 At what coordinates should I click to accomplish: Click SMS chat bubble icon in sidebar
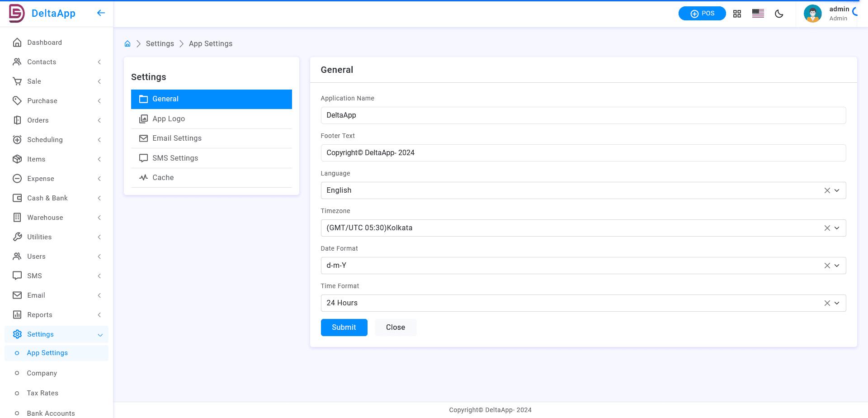pos(17,276)
